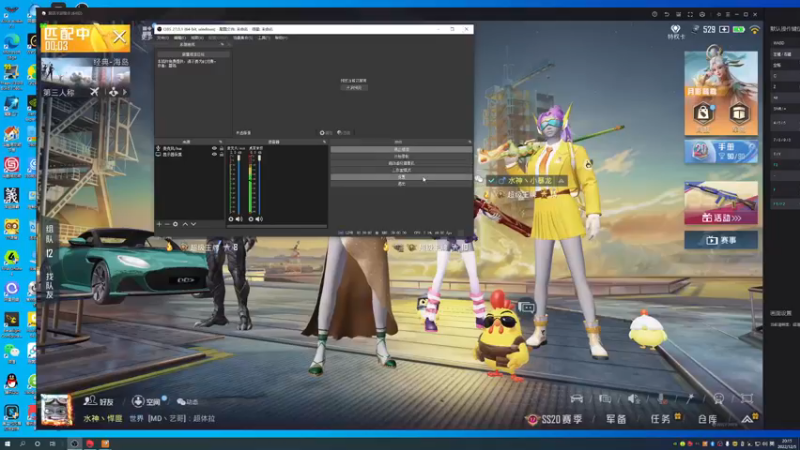
Task: Adjust the second mixer channel volume slider
Action: pyautogui.click(x=259, y=184)
